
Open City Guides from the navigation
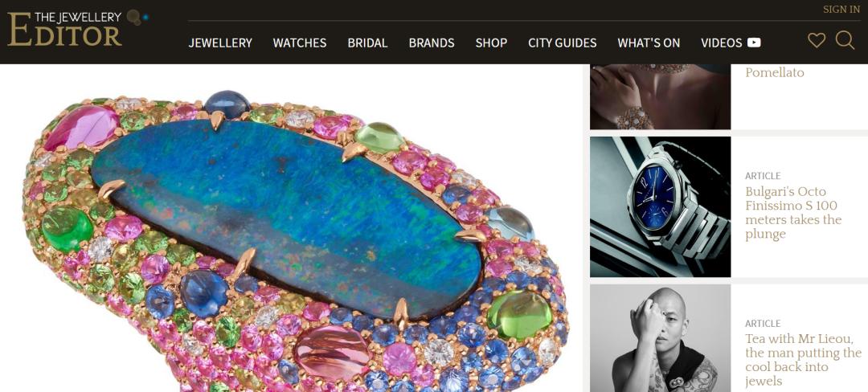[563, 43]
